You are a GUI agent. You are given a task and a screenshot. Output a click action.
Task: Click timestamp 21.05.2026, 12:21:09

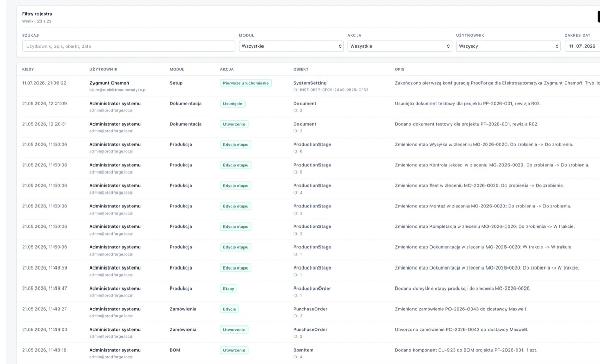[x=44, y=104]
